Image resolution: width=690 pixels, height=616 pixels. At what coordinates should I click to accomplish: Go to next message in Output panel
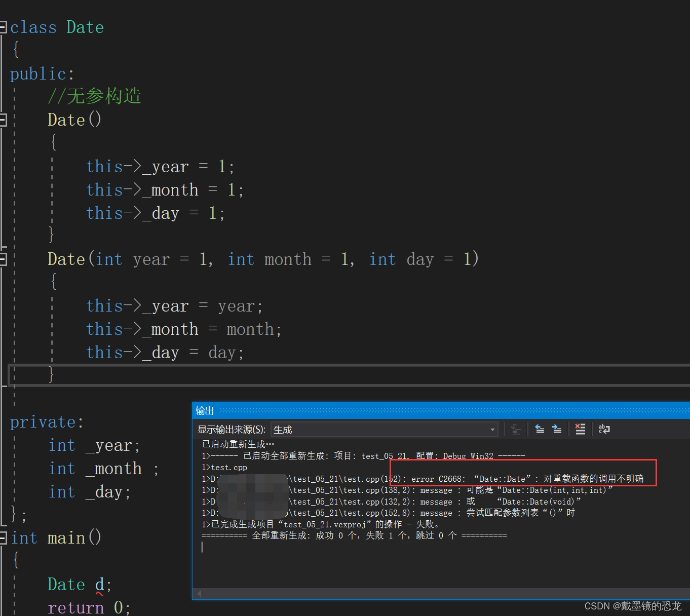pos(557,430)
